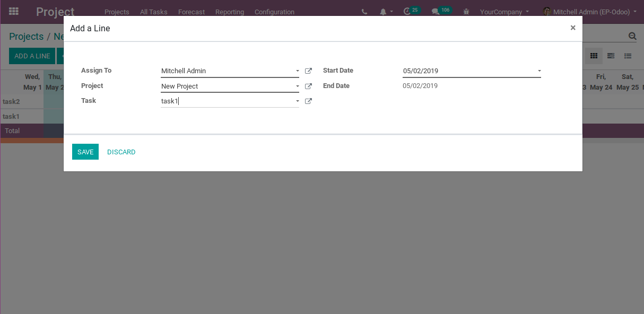Close the Add a Line dialog
Viewport: 644px width, 314px height.
(573, 28)
